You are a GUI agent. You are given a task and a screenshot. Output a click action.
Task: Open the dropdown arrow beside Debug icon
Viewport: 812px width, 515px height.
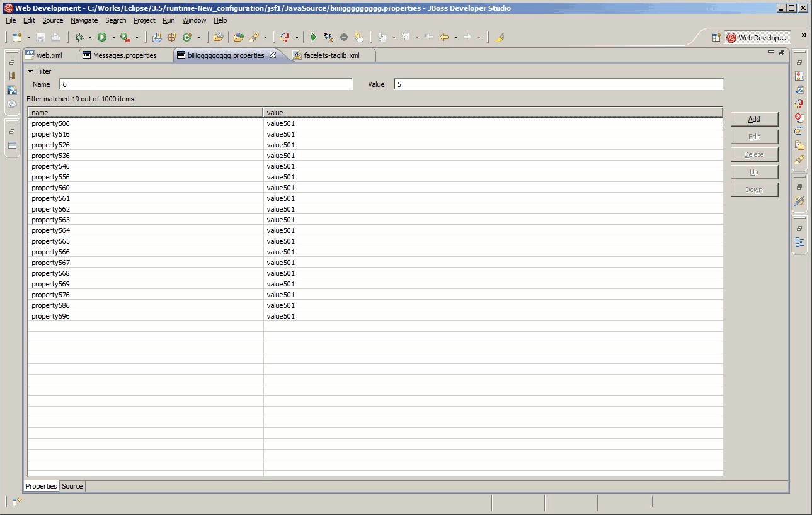tap(90, 38)
